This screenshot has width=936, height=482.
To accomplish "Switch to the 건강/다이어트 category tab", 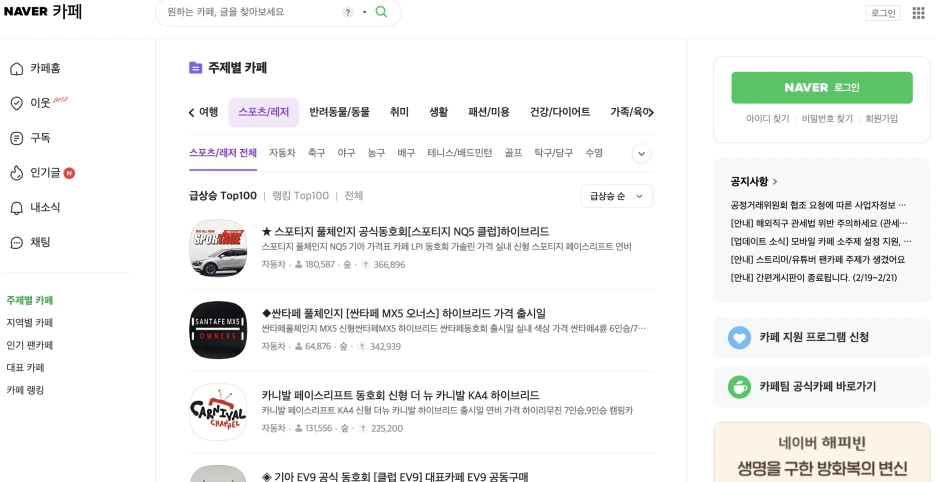I will [560, 112].
